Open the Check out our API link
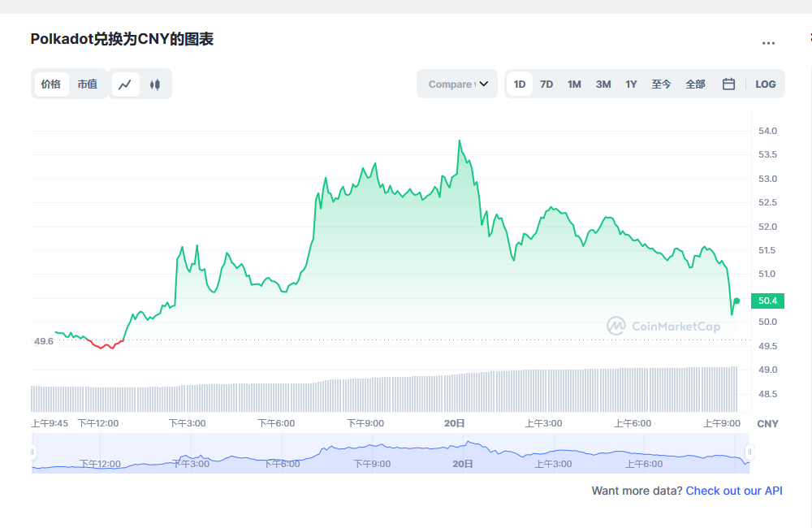 coord(734,491)
